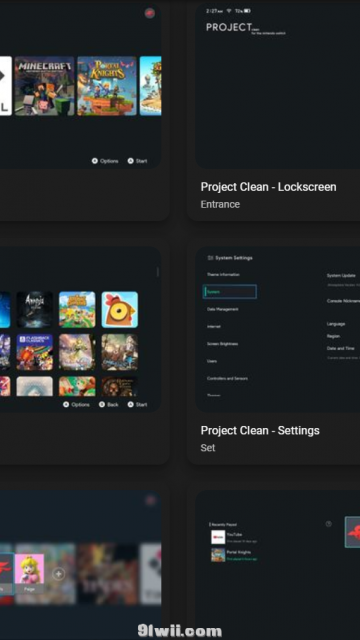Open the YouTube recently played icon

tap(218, 537)
